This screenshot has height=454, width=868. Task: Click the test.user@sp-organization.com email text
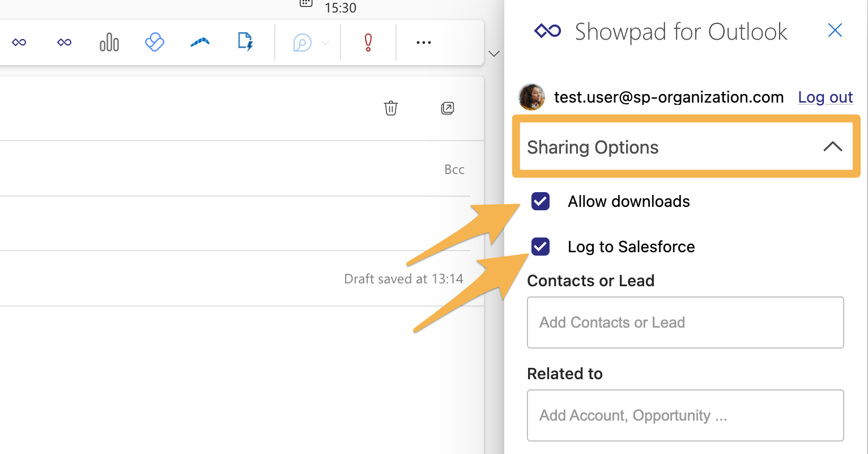coord(669,97)
